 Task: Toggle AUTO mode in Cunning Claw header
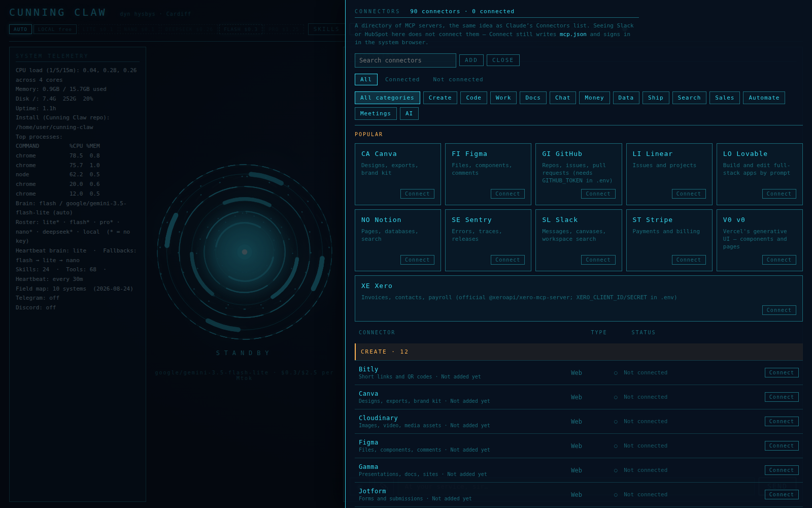[x=20, y=29]
